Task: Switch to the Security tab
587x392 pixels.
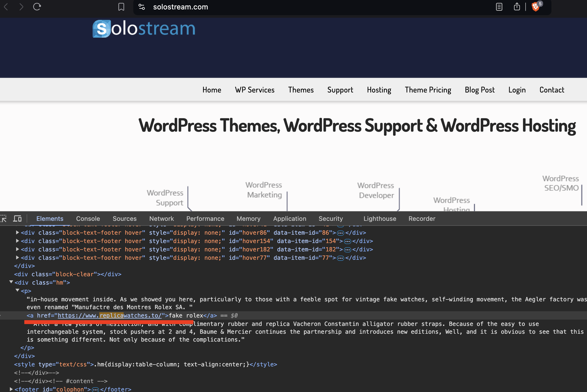Action: click(x=331, y=219)
